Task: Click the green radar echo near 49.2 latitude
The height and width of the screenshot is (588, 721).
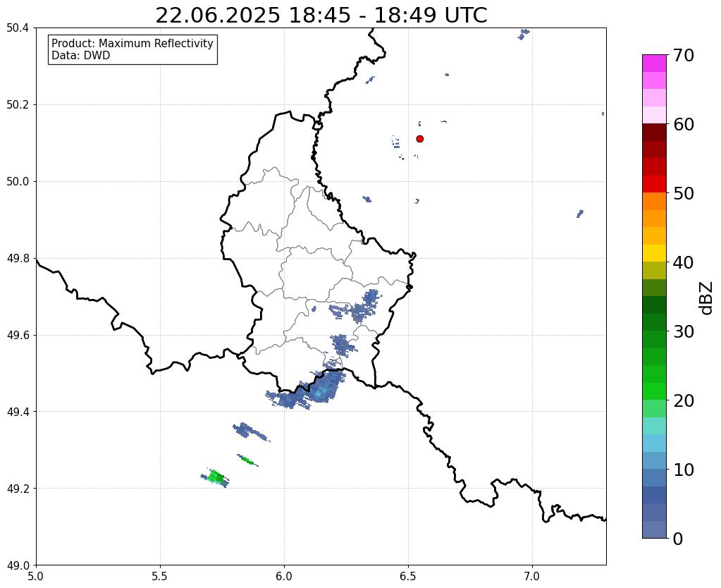Action: (216, 478)
